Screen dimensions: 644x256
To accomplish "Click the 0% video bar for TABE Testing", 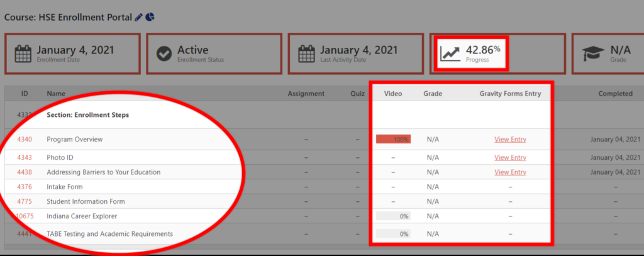I will pyautogui.click(x=393, y=234).
